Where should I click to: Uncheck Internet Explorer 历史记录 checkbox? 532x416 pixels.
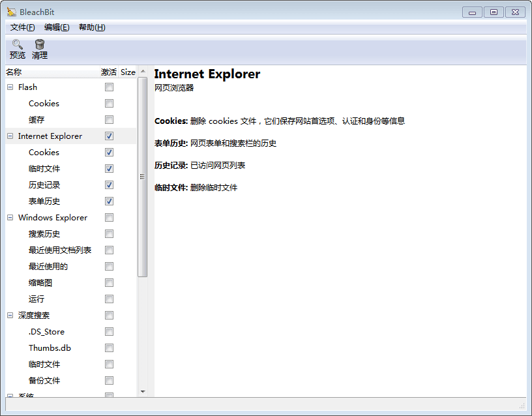109,185
